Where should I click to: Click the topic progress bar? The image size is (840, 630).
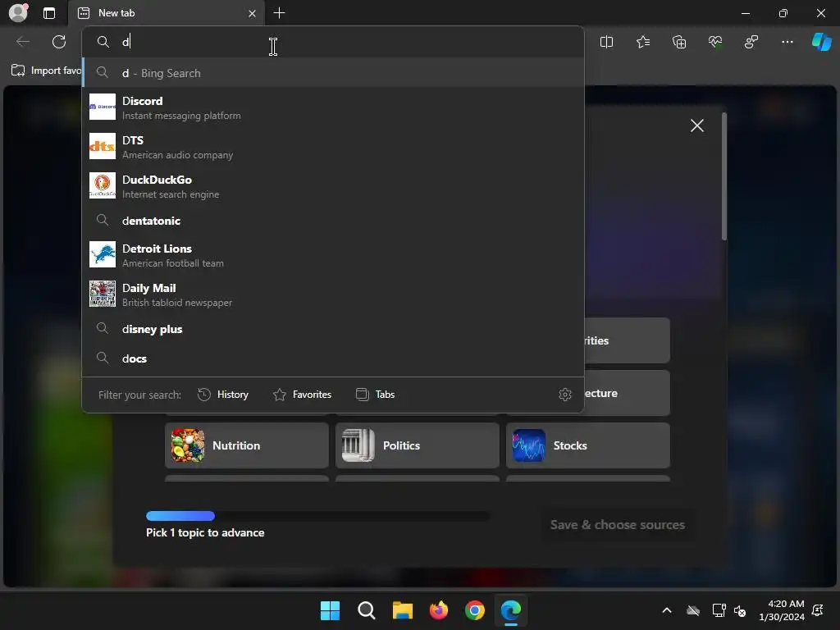pos(317,516)
